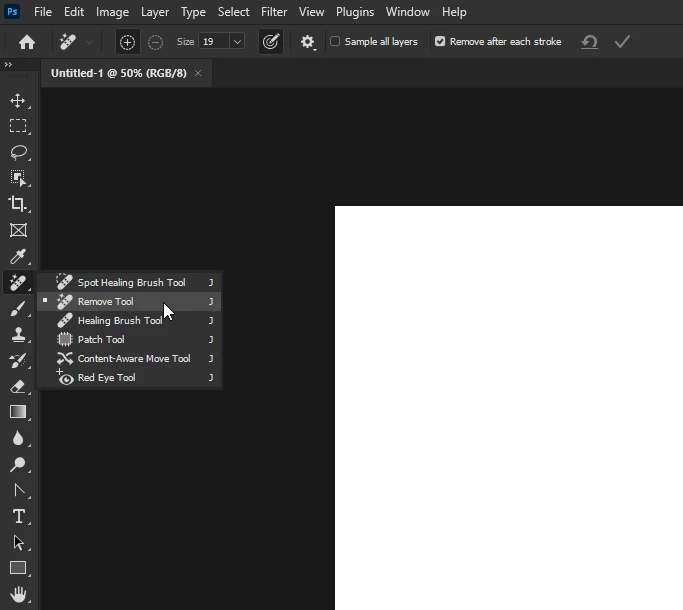Viewport: 683px width, 610px height.
Task: Click the healing tools group in the toolbar
Action: 18,282
